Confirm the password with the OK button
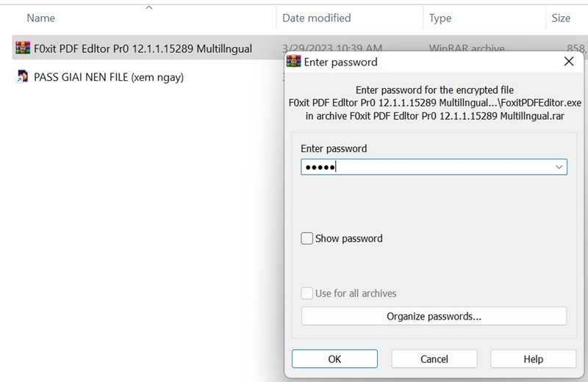Viewport: 588px width, 382px height. click(x=334, y=359)
